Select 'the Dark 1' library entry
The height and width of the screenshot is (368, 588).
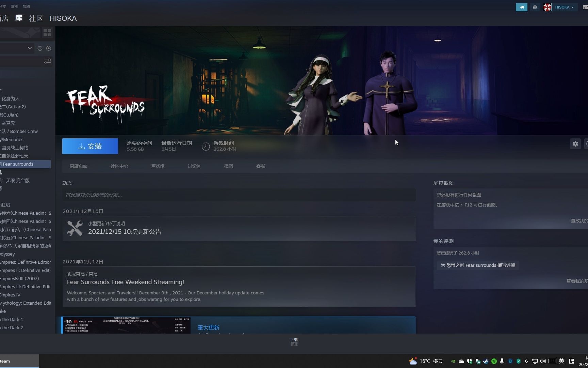[x=12, y=320]
